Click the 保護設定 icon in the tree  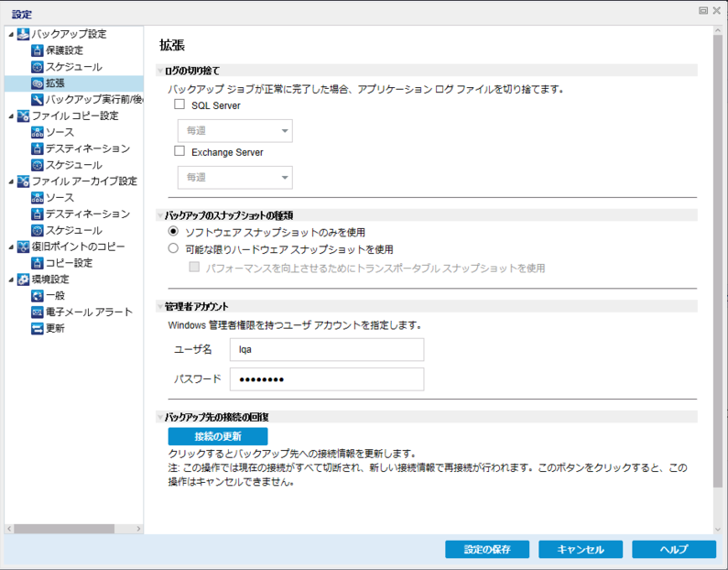click(x=38, y=50)
